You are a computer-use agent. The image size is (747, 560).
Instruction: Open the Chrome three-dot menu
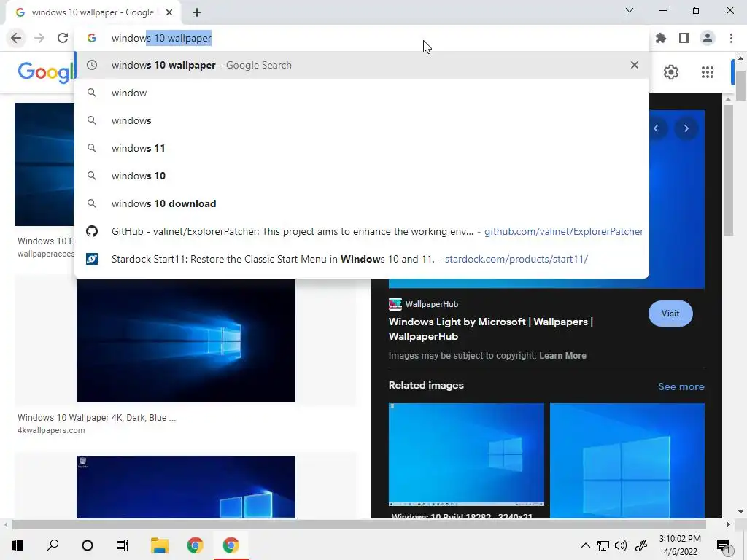(731, 38)
